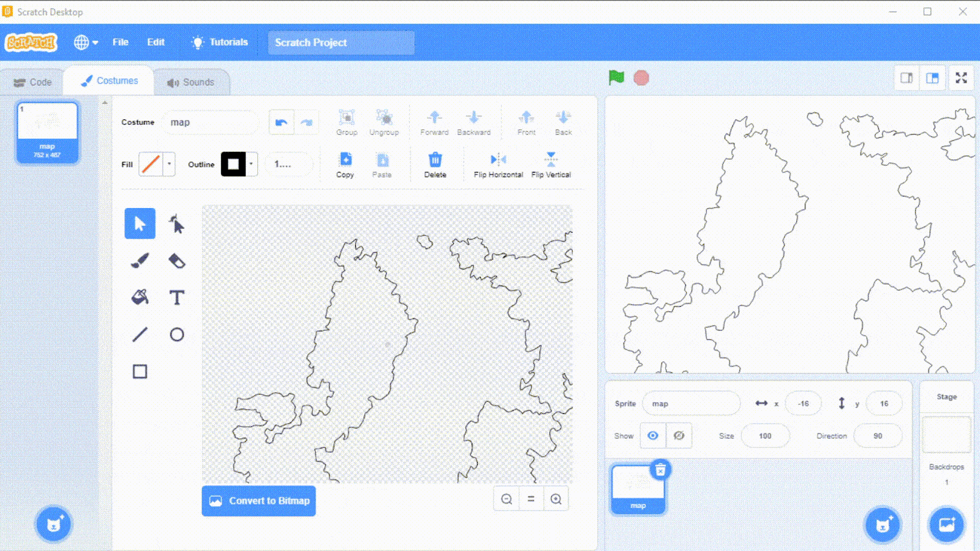Click the Undo arrow button
The width and height of the screenshot is (980, 551).
[282, 122]
